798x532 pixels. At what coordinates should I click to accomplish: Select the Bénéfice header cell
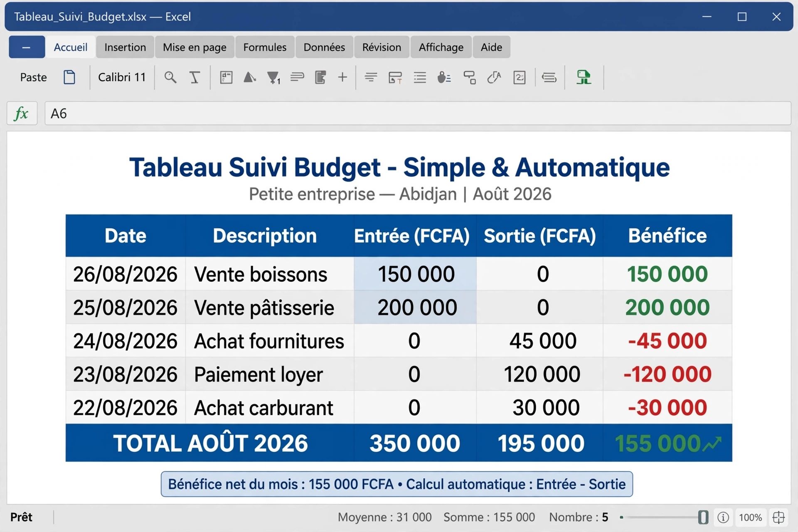pos(667,236)
